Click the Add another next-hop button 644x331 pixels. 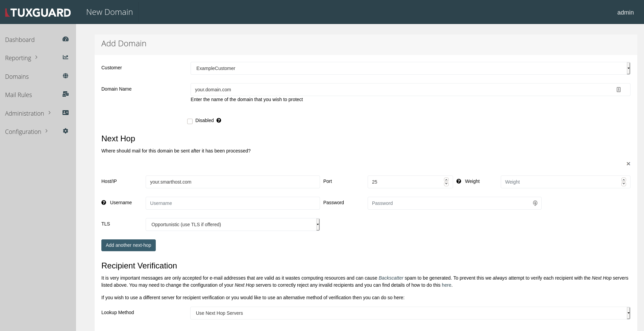coord(128,245)
